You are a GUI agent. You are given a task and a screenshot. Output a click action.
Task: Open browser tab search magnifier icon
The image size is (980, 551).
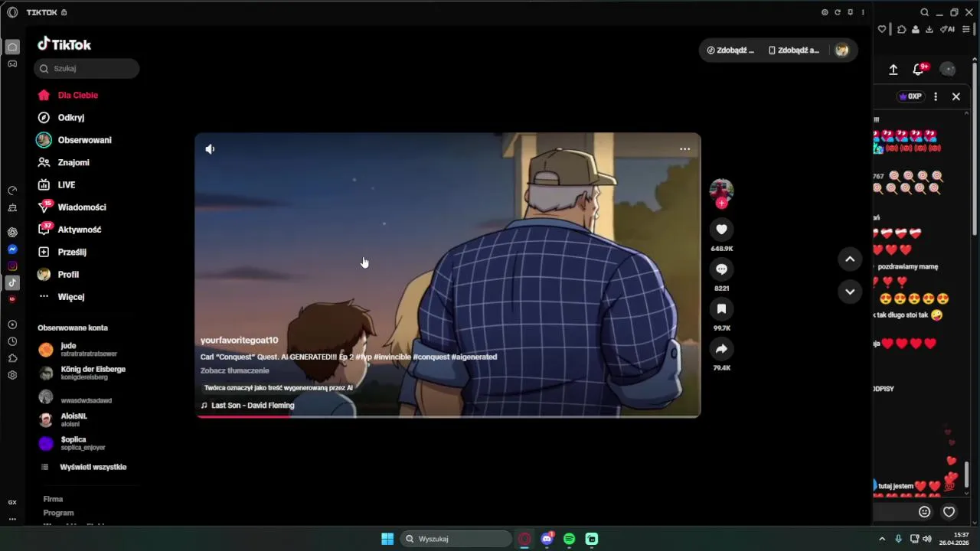[x=924, y=12]
